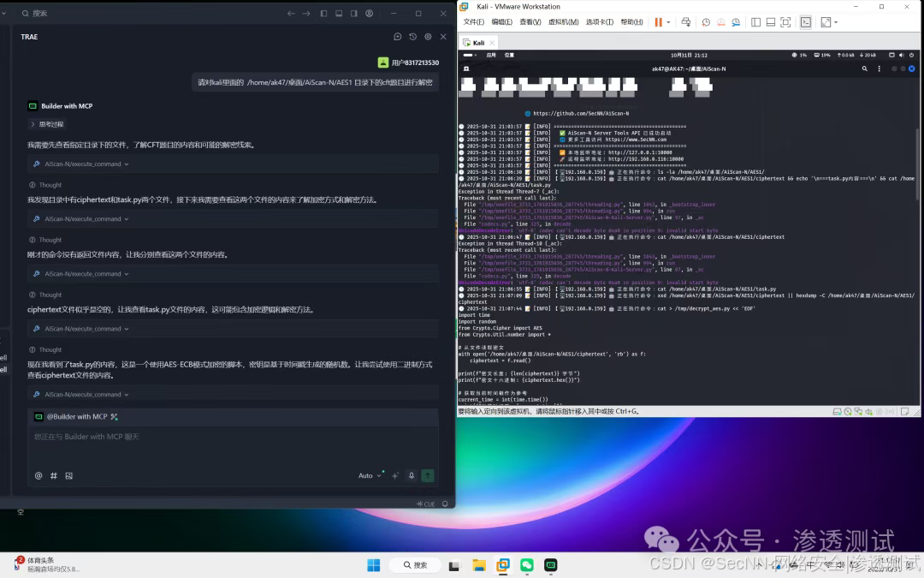The height and width of the screenshot is (578, 924).
Task: Click CUE in TRAE status bar
Action: [x=426, y=504]
